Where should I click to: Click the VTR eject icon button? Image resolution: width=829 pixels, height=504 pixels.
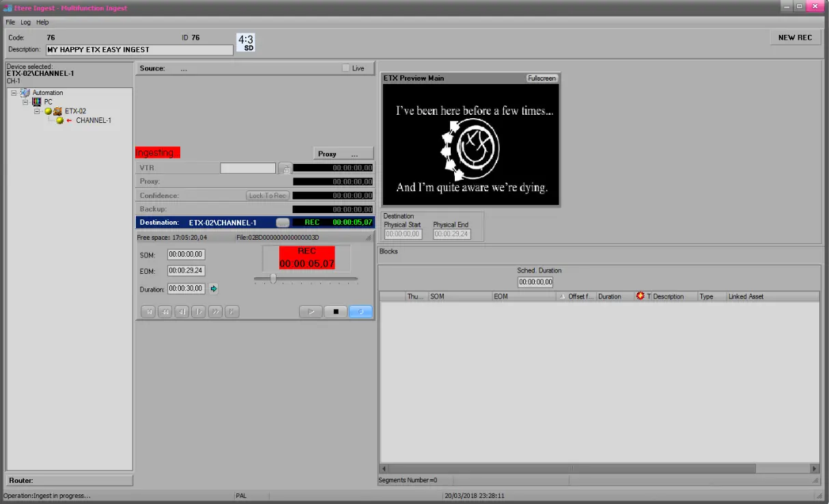pos(285,168)
